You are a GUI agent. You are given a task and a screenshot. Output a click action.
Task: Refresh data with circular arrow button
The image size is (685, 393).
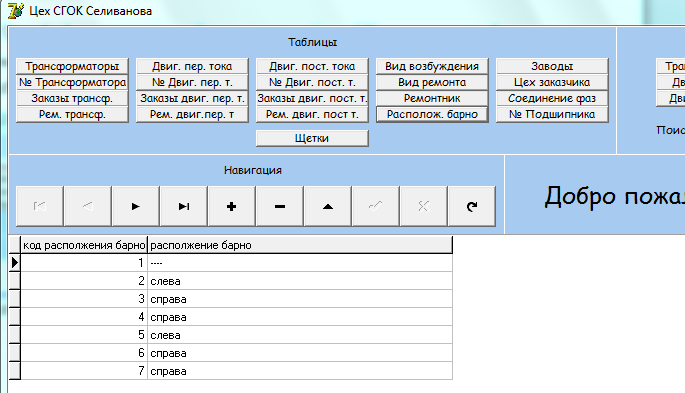[x=472, y=206]
